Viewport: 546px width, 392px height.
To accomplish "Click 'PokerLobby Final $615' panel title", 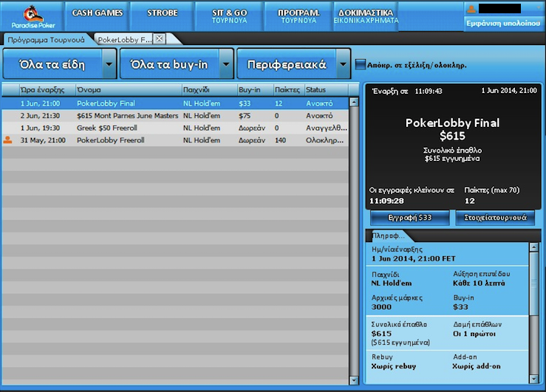I will pyautogui.click(x=452, y=129).
